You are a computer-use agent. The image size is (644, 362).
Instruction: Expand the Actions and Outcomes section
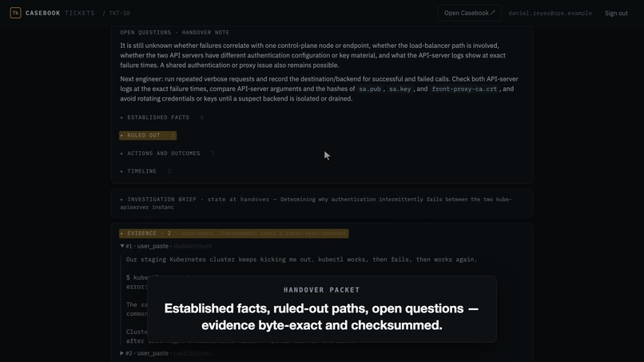(167, 153)
